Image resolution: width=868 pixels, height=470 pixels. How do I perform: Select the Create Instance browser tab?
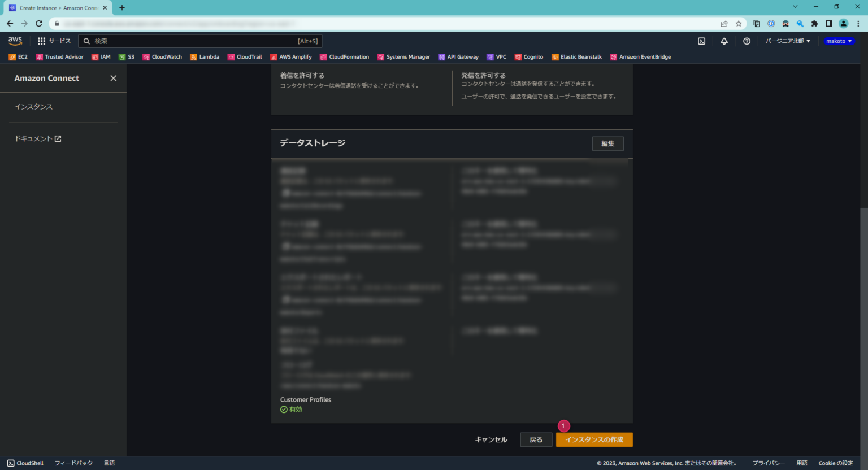pos(57,8)
